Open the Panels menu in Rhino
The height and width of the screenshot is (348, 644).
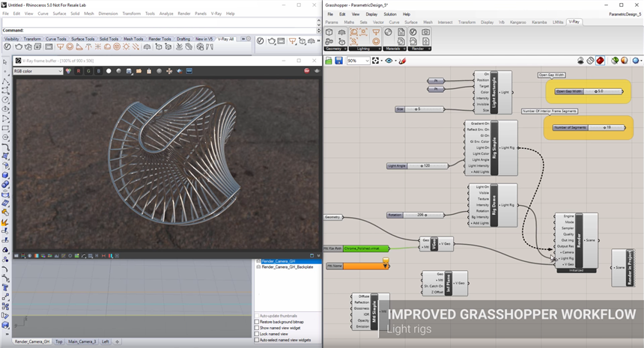pos(201,13)
